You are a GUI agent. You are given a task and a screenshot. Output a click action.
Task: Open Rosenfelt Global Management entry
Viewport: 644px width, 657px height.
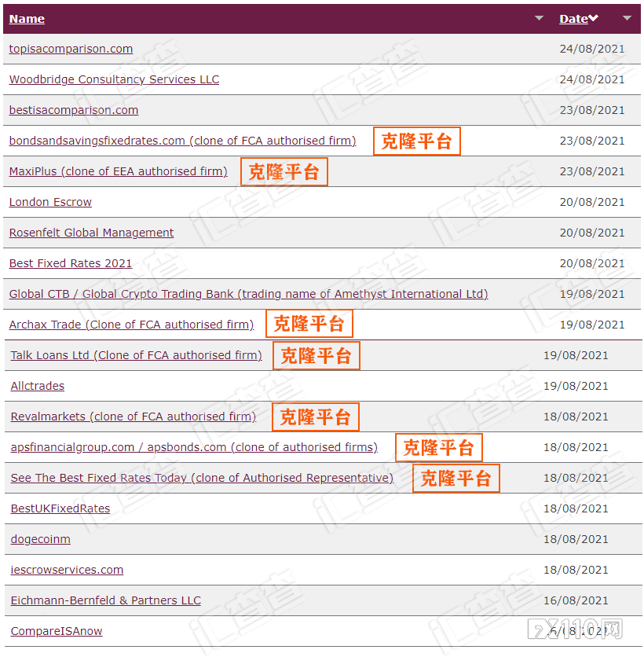(x=91, y=233)
